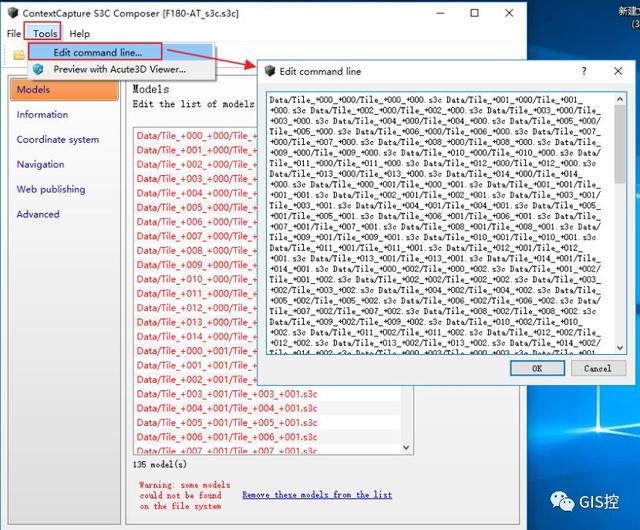
Task: Select Data/Tile_+007_+000 model row
Action: point(196,236)
